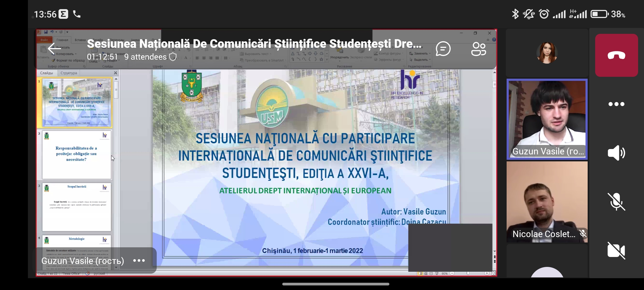Tap the meeting privacy shield icon

173,57
